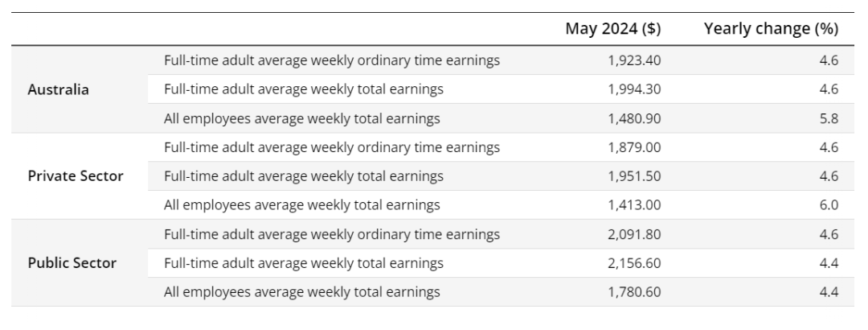Viewport: 868px width, 330px height.
Task: Select the 1,480.90 earnings cell
Action: click(635, 118)
